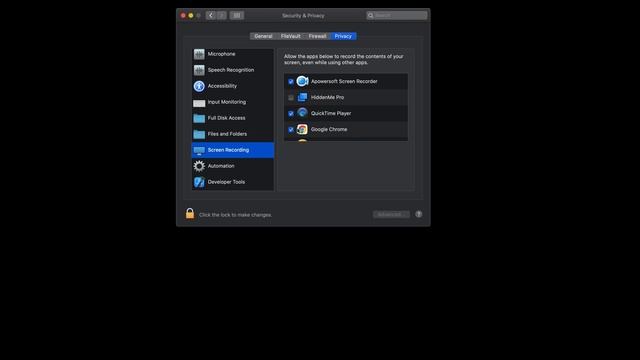Screen dimensions: 640x360
Task: Select Screen Recording label
Action: tap(228, 150)
